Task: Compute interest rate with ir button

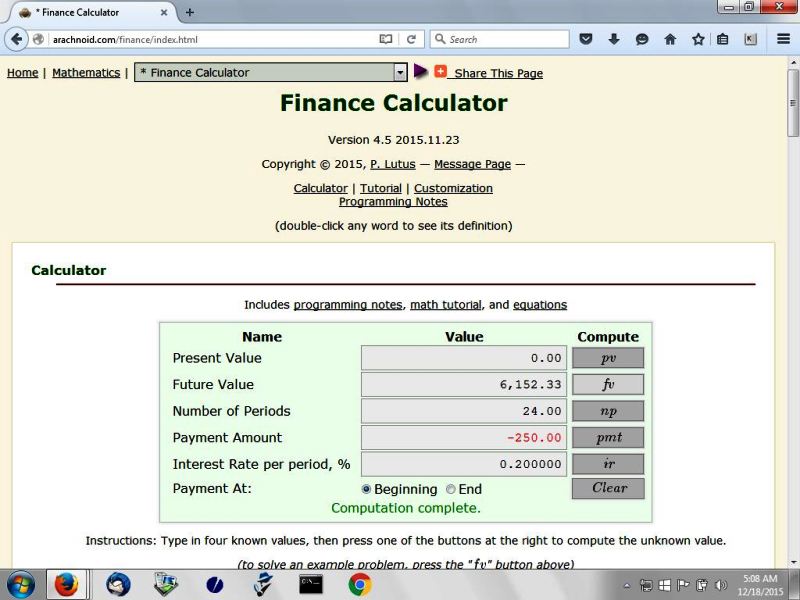Action: (608, 464)
